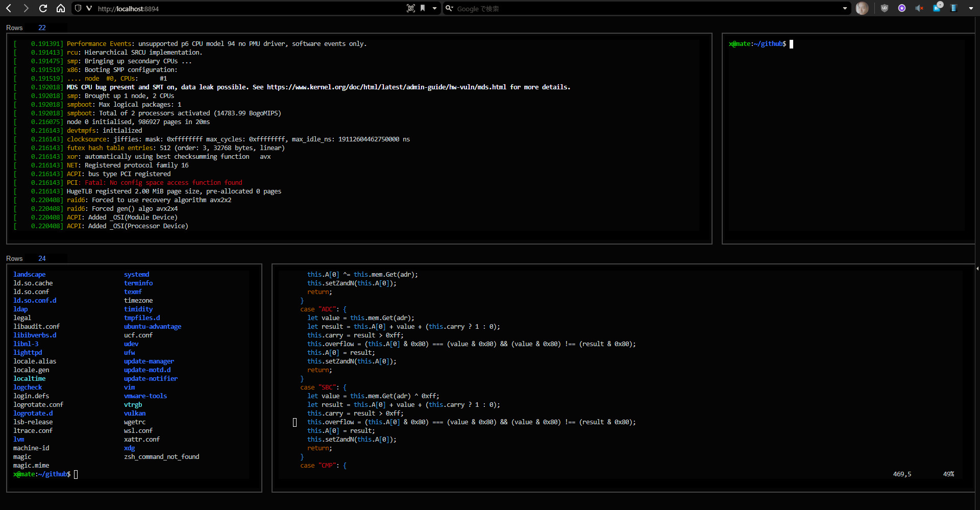Image resolution: width=980 pixels, height=510 pixels.
Task: Toggle the bookmark dropdown next to Pocket icon
Action: 433,8
